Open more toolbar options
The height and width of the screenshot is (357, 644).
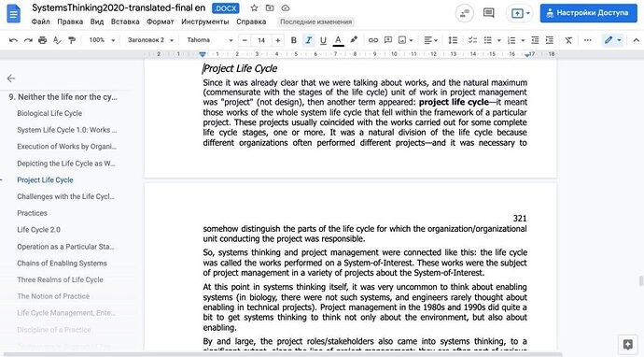tap(588, 40)
